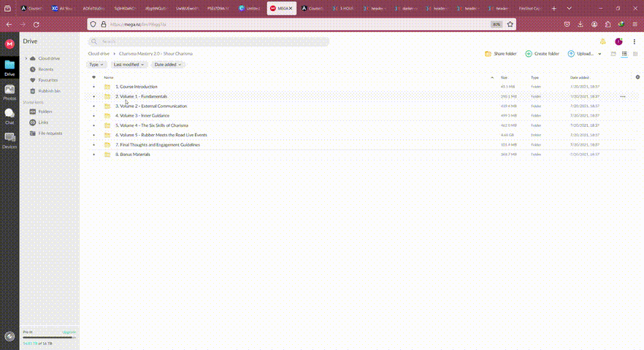Click the dot beside 3. Volume 2 row
Screen dimensions: 644x350
(93, 106)
